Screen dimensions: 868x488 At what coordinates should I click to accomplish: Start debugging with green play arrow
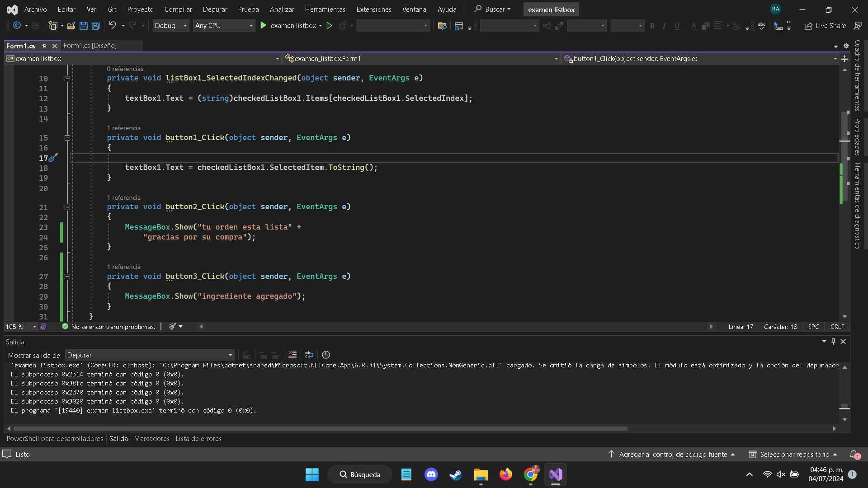pyautogui.click(x=264, y=26)
